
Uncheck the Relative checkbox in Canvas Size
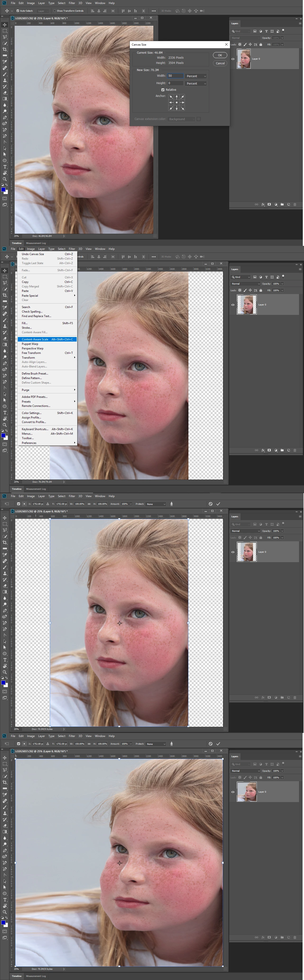click(x=163, y=90)
